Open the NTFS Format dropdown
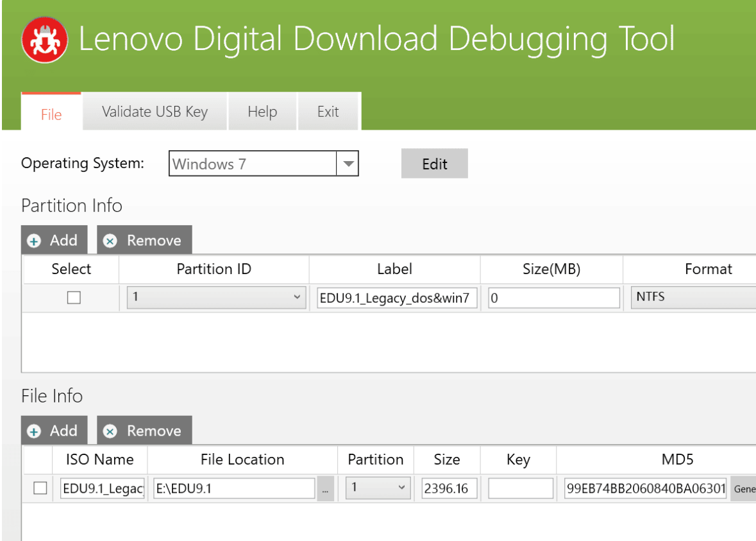Screen dimensions: 756x541 (x=693, y=297)
